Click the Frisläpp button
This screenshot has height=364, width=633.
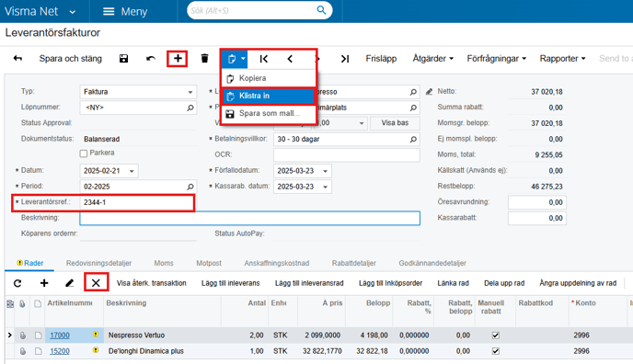pos(381,59)
